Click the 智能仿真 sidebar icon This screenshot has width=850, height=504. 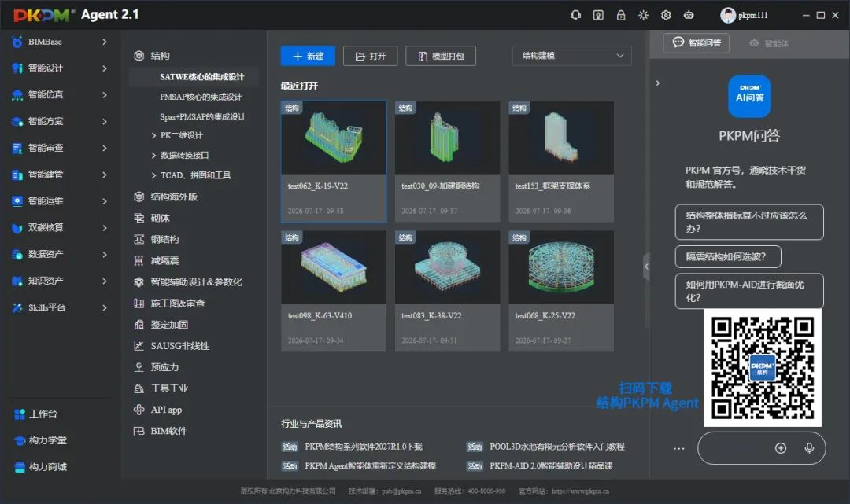17,94
